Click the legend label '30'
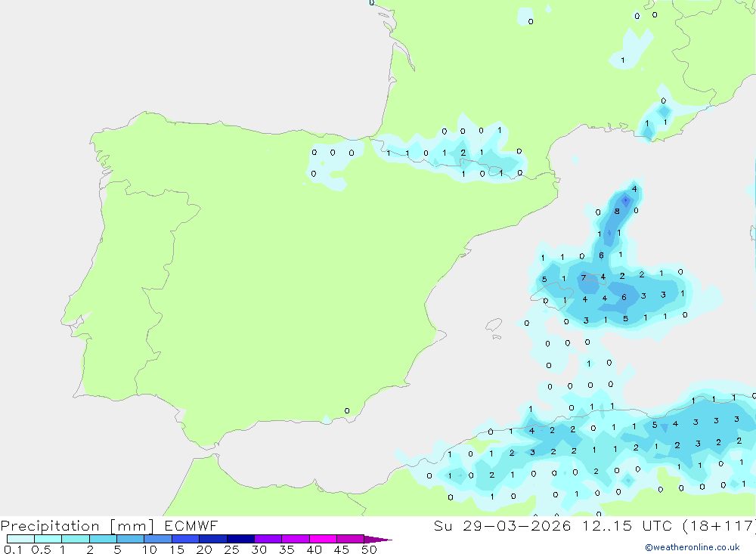This screenshot has width=756, height=554. click(x=259, y=549)
